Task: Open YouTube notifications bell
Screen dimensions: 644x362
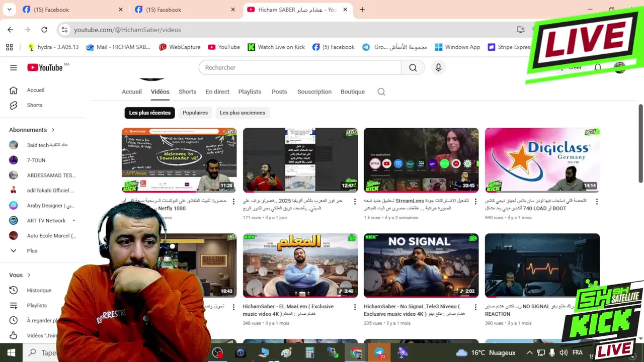Action: pos(598,67)
